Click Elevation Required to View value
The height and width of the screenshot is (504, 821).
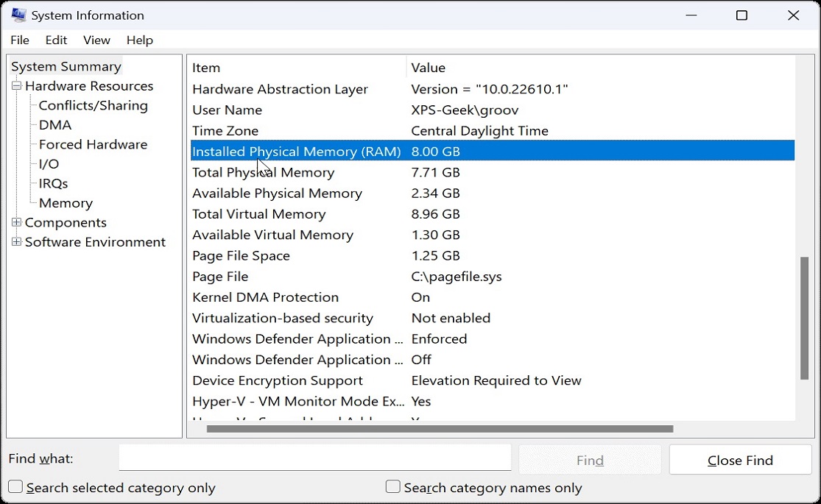point(496,380)
